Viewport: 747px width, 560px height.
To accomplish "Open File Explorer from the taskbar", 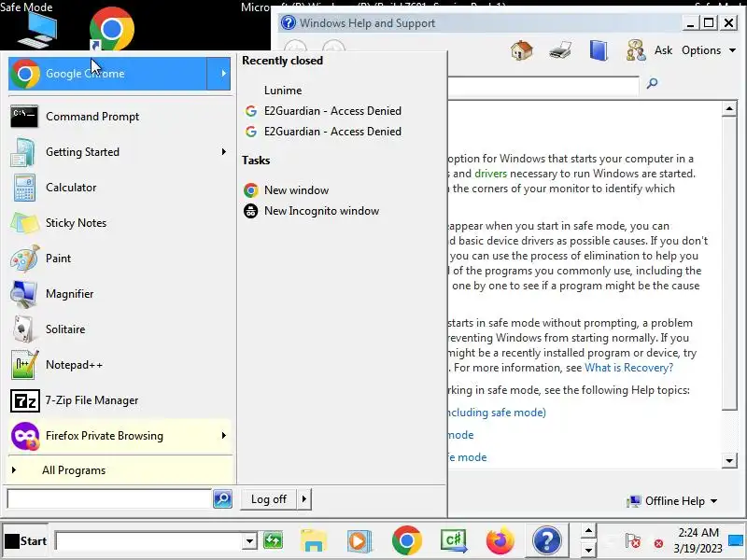I will 313,541.
